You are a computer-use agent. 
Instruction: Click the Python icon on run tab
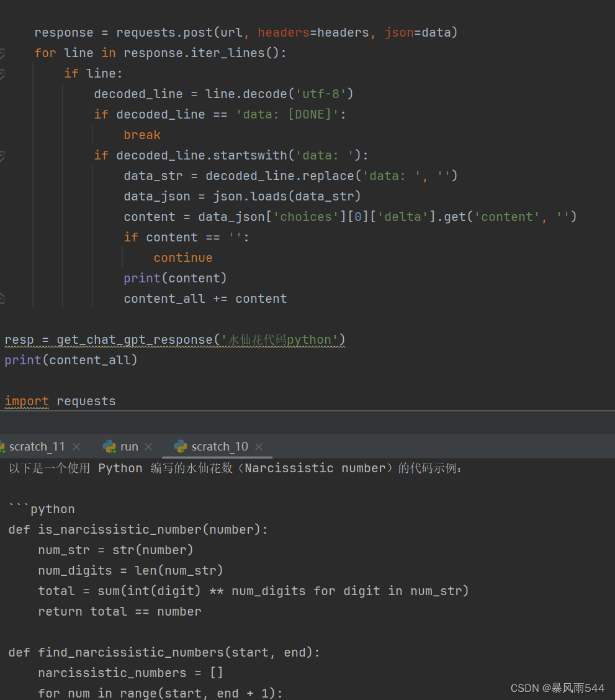109,446
